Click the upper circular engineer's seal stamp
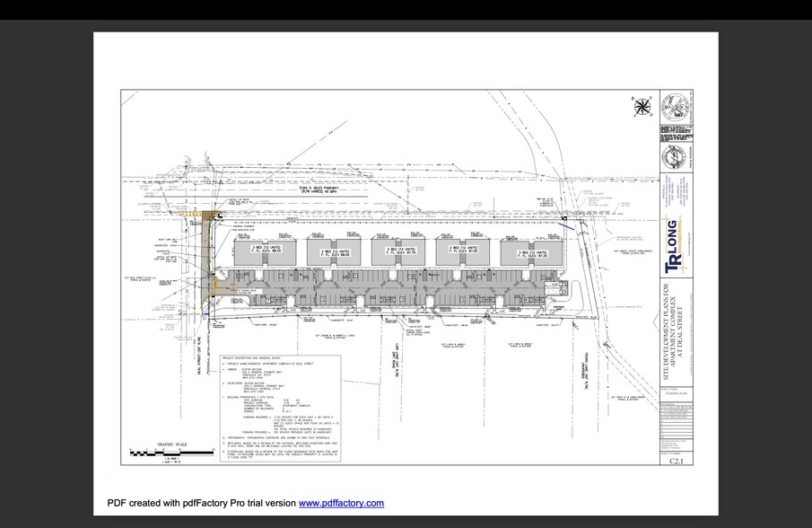 676,106
